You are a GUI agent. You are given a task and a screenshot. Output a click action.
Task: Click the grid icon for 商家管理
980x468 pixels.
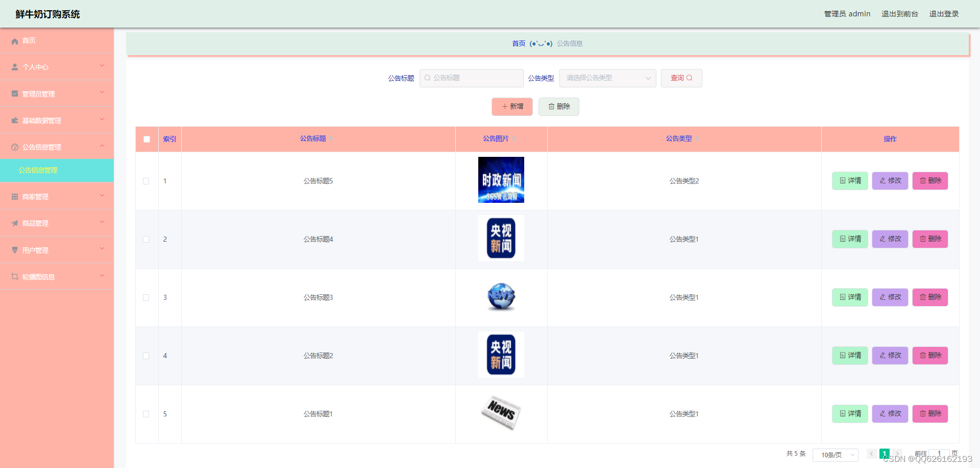pos(15,197)
